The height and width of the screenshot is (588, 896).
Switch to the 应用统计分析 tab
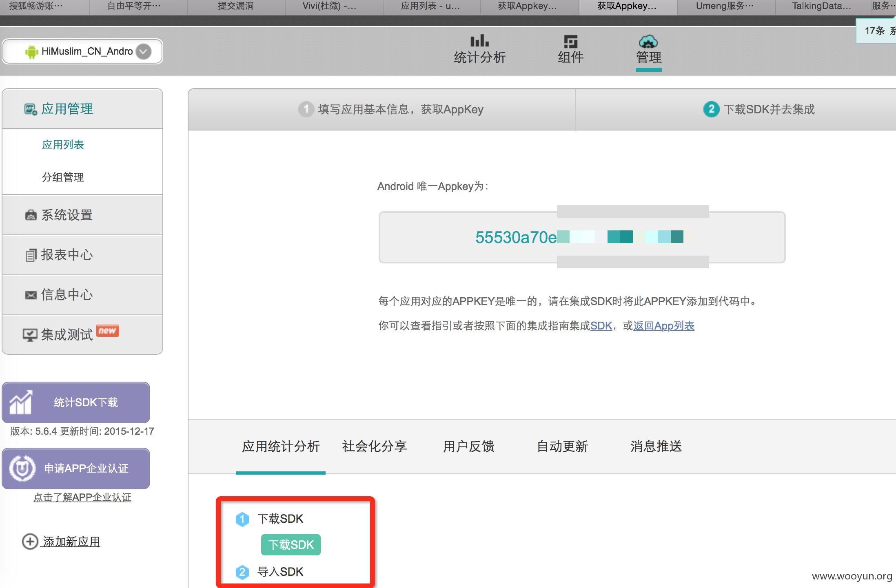click(x=281, y=447)
